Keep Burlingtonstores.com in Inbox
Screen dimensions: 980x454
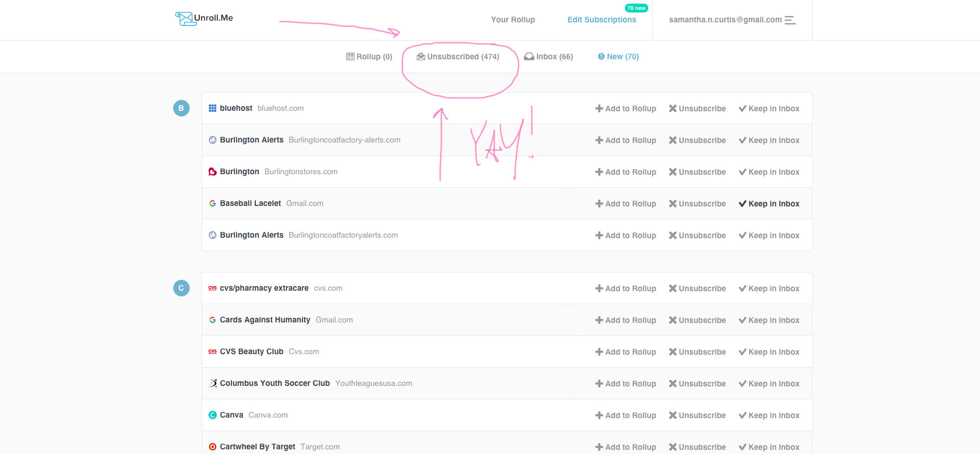coord(769,172)
